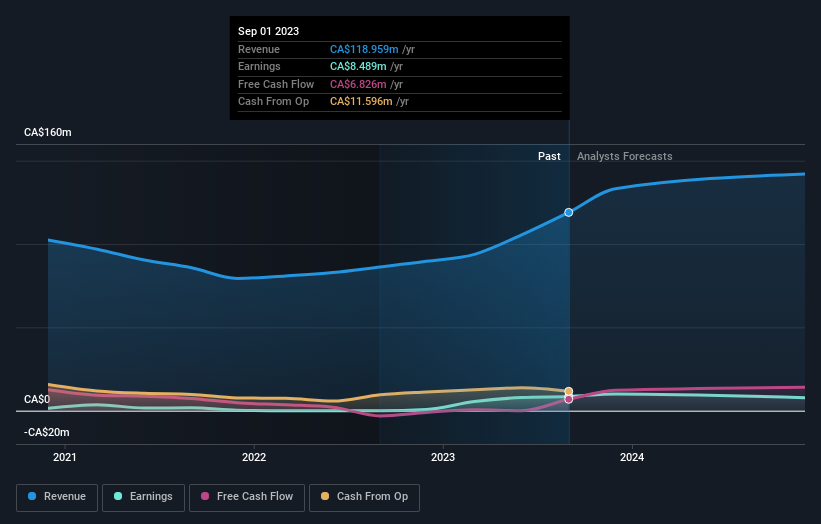Click the Sep 01 2023 tooltip date
Viewport: 821px width, 524px height.
click(x=269, y=31)
